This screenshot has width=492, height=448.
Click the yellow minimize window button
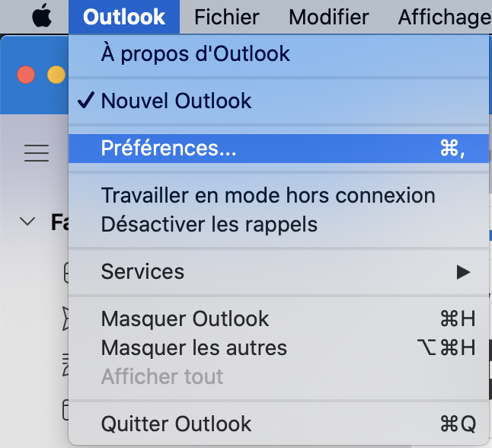(56, 75)
